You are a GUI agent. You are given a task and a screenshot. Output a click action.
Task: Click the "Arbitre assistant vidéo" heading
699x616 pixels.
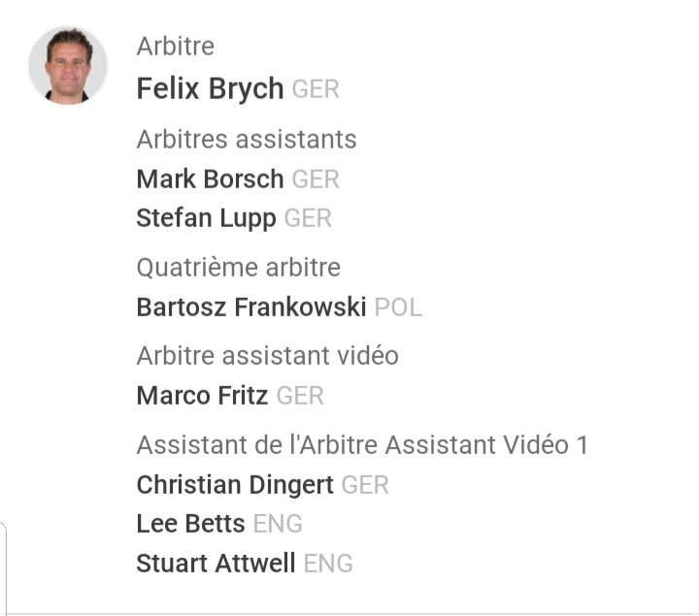[x=267, y=355]
